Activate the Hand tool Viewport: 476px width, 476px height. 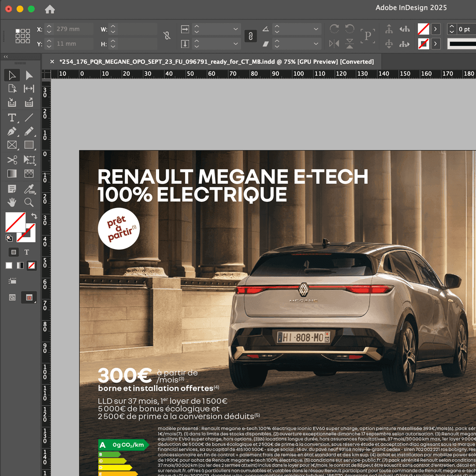pyautogui.click(x=12, y=202)
